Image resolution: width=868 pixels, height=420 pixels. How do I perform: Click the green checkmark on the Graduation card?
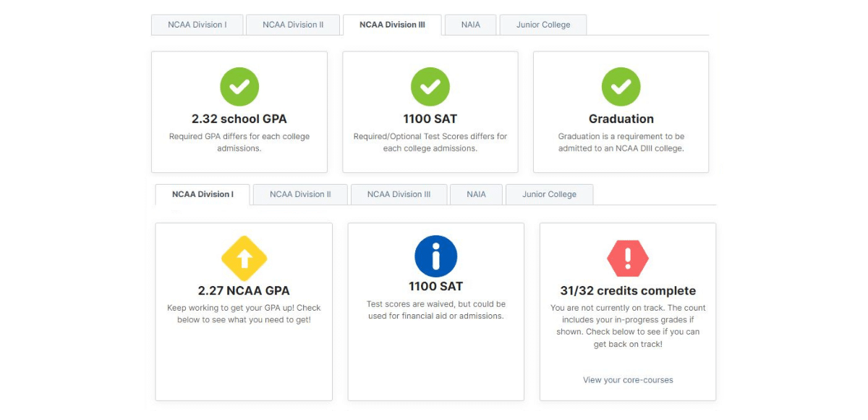point(621,86)
